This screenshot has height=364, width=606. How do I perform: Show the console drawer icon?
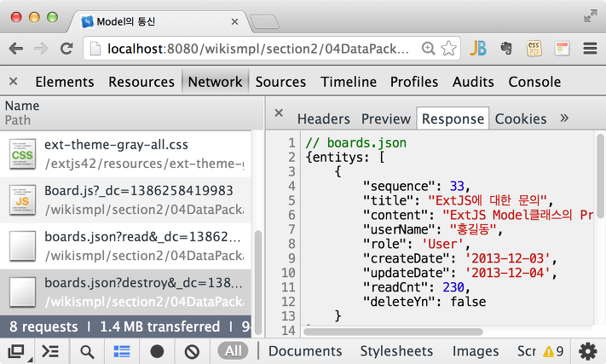(x=50, y=351)
